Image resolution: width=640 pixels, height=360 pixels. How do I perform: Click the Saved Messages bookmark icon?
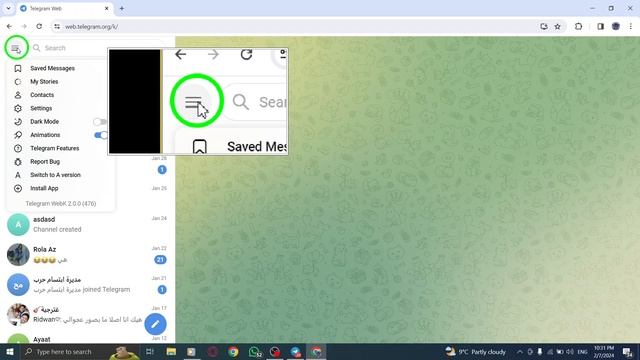pos(18,68)
